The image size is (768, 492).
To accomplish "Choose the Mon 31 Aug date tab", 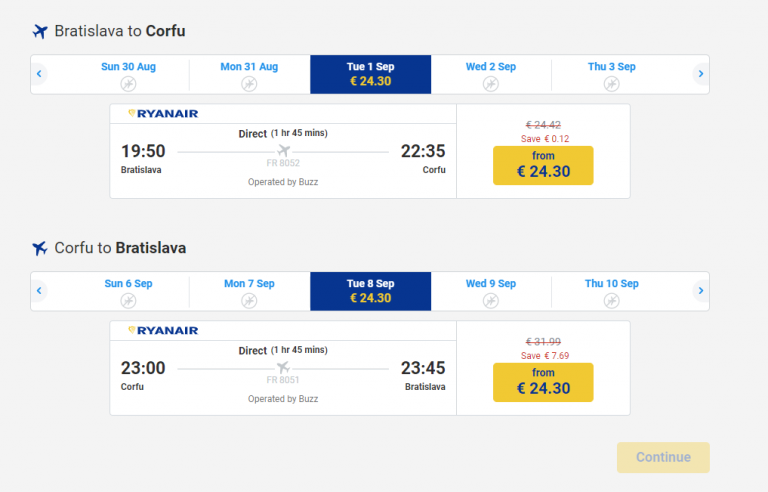I will tap(249, 74).
